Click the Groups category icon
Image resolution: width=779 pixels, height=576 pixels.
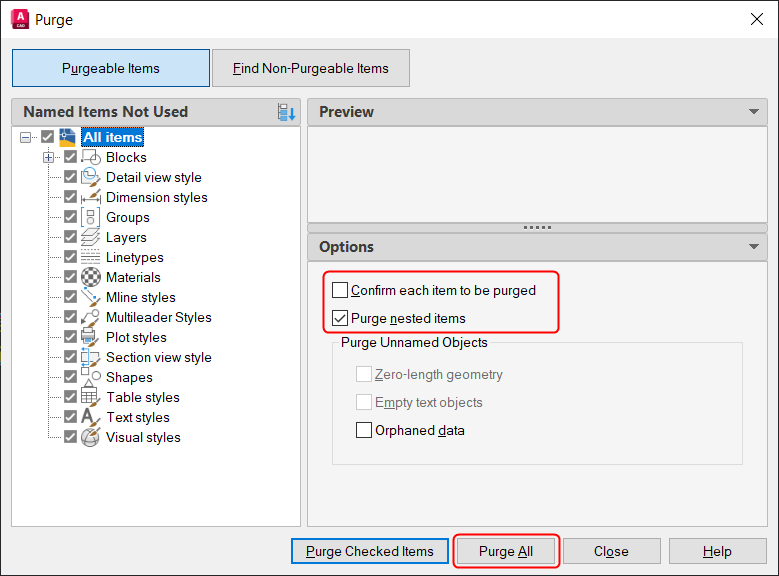pyautogui.click(x=90, y=217)
